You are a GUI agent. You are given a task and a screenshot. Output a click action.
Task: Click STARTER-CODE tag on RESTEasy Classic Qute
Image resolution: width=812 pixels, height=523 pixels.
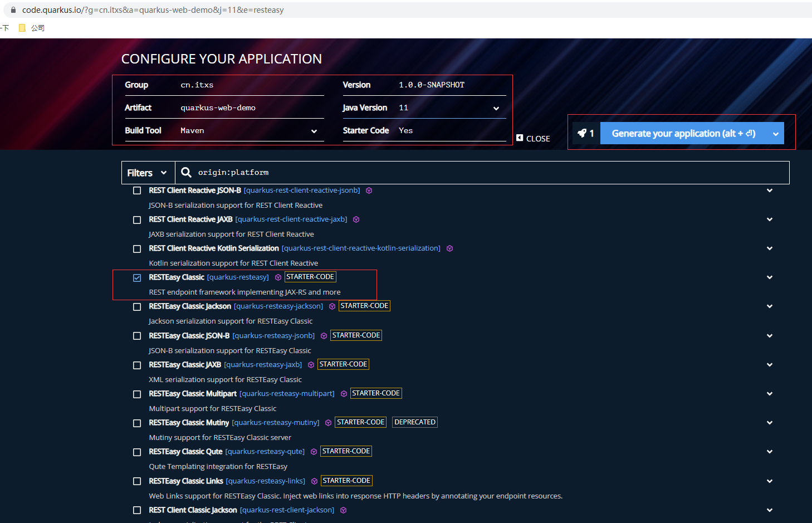click(346, 451)
